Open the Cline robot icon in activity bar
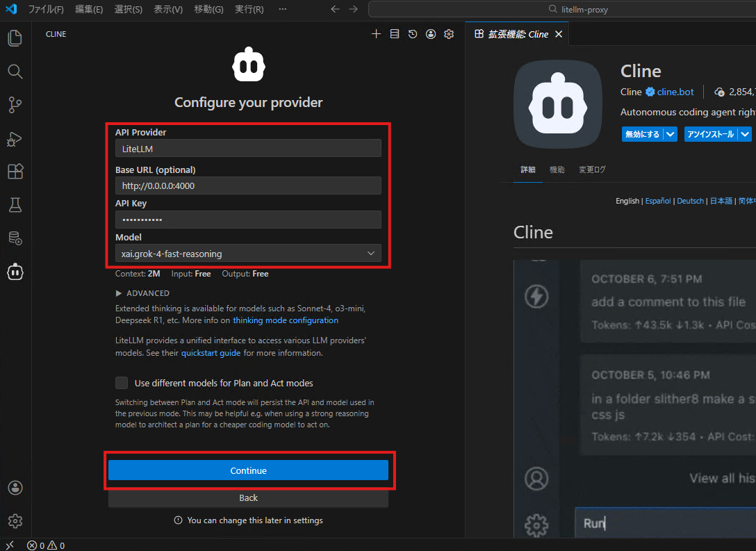 (x=15, y=272)
